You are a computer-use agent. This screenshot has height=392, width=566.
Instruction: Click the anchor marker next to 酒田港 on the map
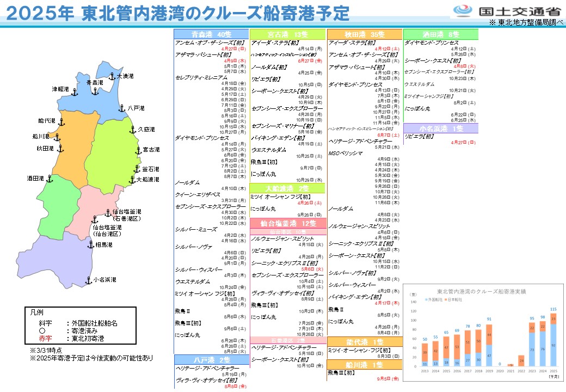(x=50, y=179)
